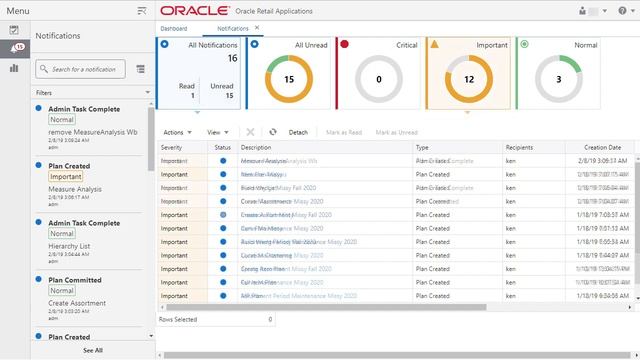Open the user account dropdown arrow
The height and width of the screenshot is (360, 640).
(x=604, y=11)
